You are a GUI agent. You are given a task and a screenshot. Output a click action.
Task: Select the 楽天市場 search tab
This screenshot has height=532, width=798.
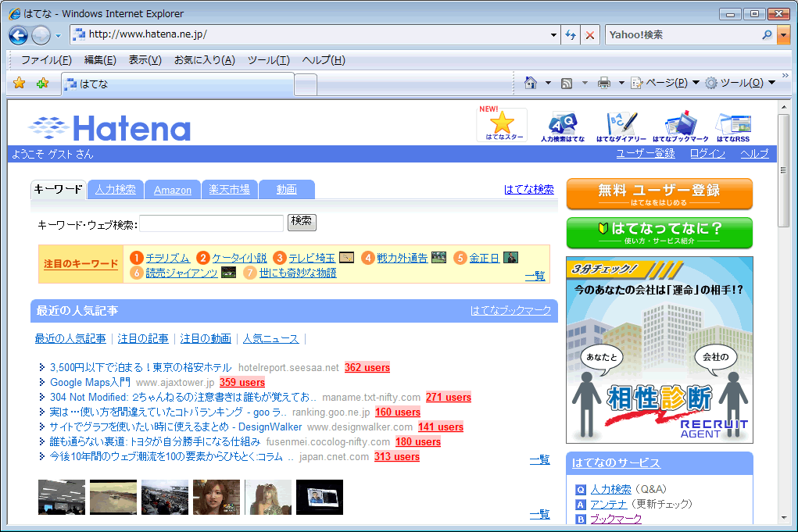coord(229,190)
